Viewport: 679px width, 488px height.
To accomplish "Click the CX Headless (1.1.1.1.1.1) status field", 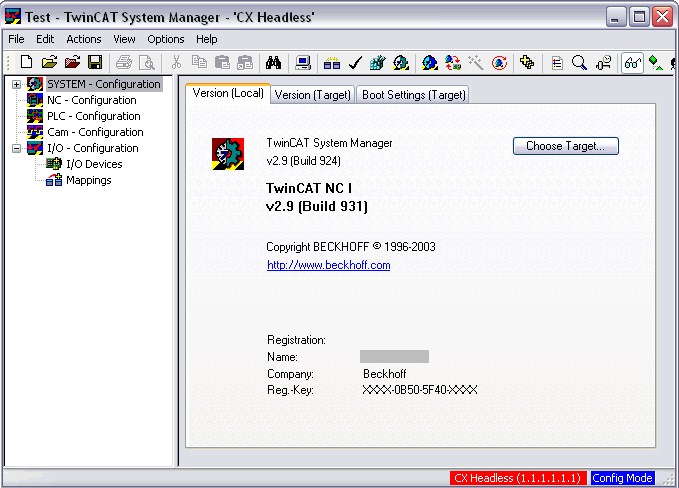I will click(517, 478).
